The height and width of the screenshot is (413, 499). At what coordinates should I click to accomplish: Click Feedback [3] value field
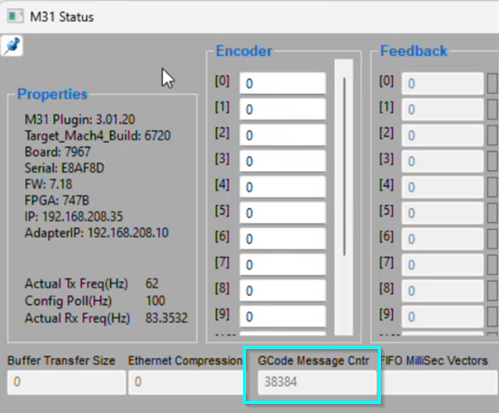pyautogui.click(x=442, y=161)
